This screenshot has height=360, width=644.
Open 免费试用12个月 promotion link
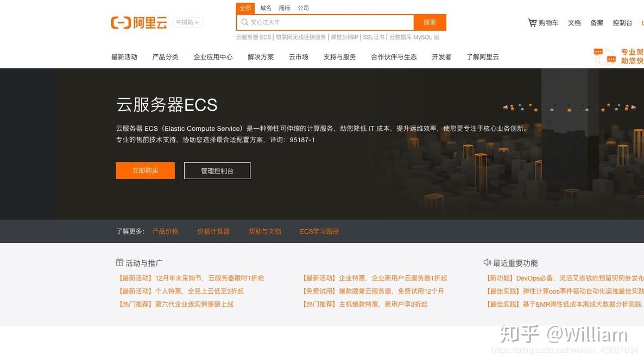tap(372, 292)
